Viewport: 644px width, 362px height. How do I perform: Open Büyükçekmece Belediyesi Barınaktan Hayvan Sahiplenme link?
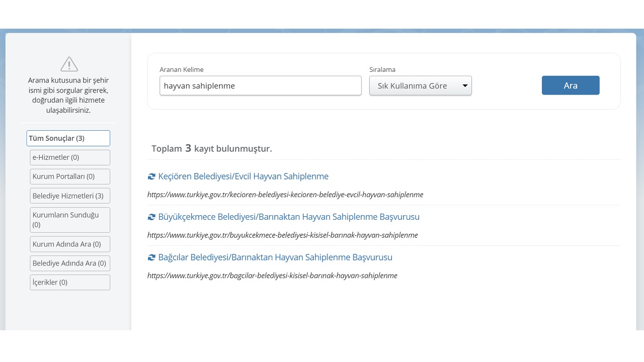click(288, 217)
